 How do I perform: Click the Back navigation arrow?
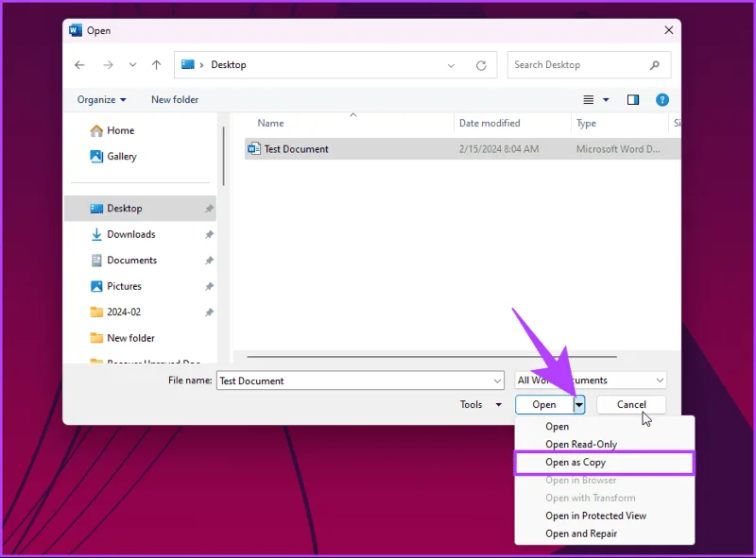(x=79, y=65)
